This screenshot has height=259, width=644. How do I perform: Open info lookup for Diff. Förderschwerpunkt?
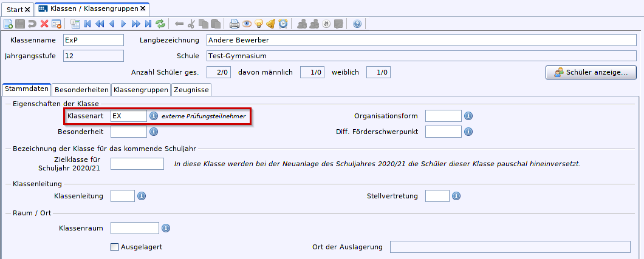(x=468, y=132)
